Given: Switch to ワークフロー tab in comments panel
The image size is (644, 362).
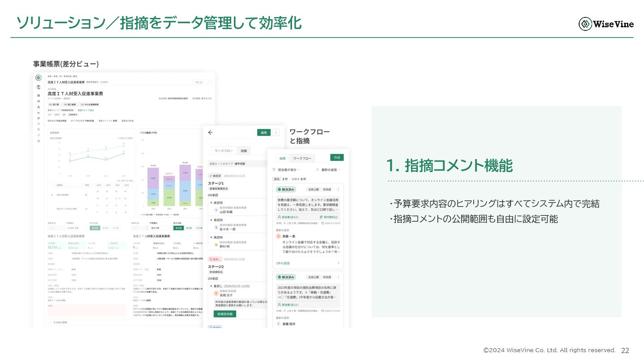Looking at the screenshot, I should click(x=302, y=158).
